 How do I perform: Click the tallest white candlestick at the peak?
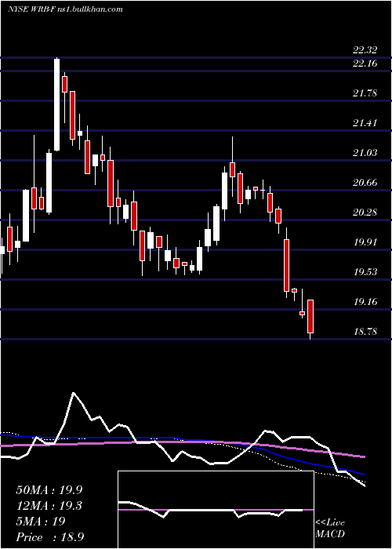pos(56,104)
